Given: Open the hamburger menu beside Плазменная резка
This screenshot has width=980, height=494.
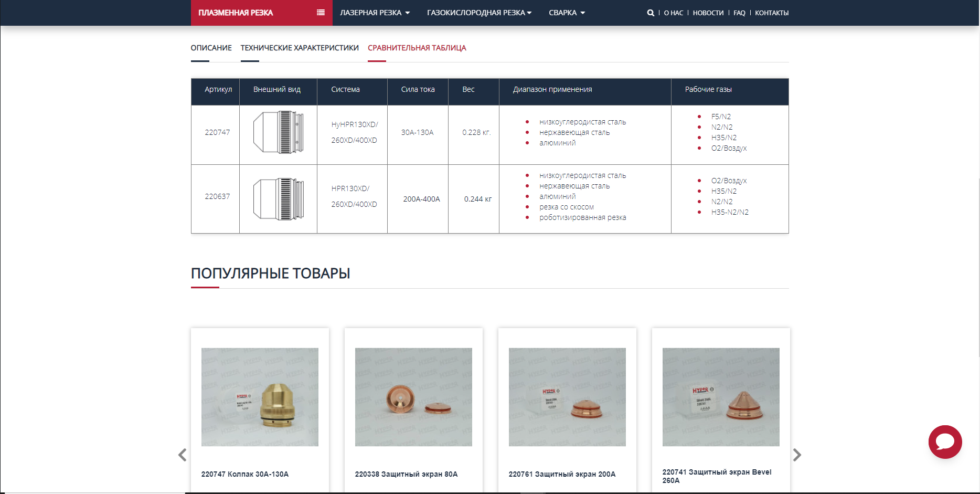Looking at the screenshot, I should 321,13.
